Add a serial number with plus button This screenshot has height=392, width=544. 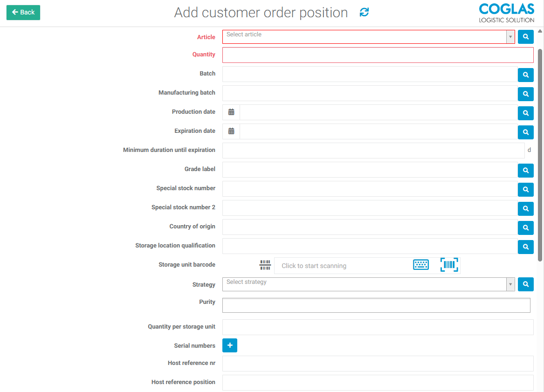pyautogui.click(x=230, y=345)
